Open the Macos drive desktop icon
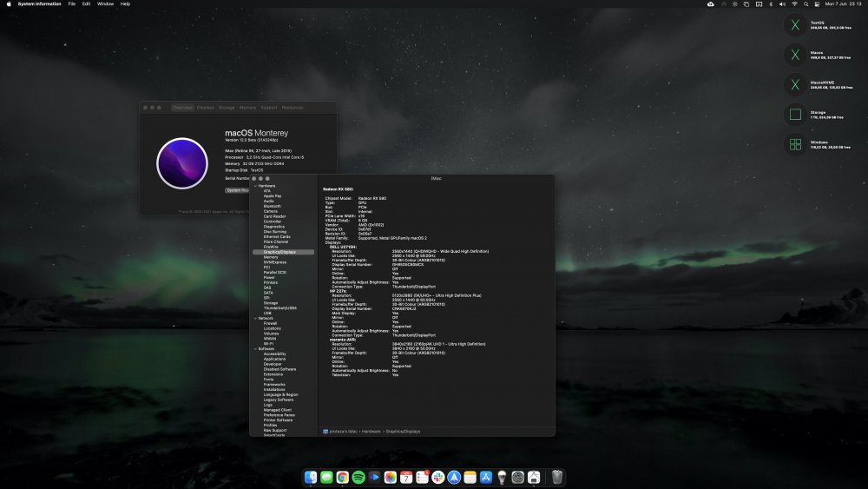The image size is (868, 489). tap(795, 55)
